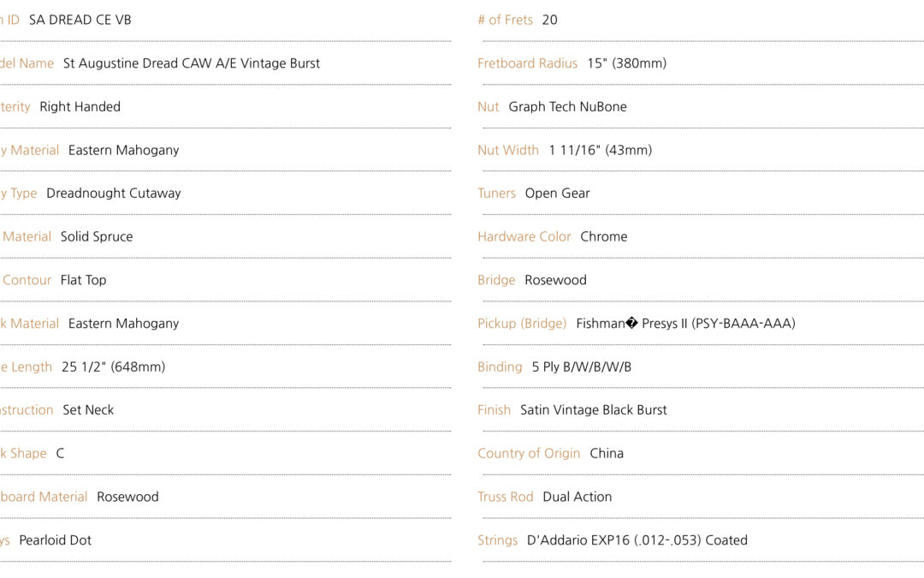Click the 'Country of Origin' label
Viewport: 924px width, 578px height.
529,454
